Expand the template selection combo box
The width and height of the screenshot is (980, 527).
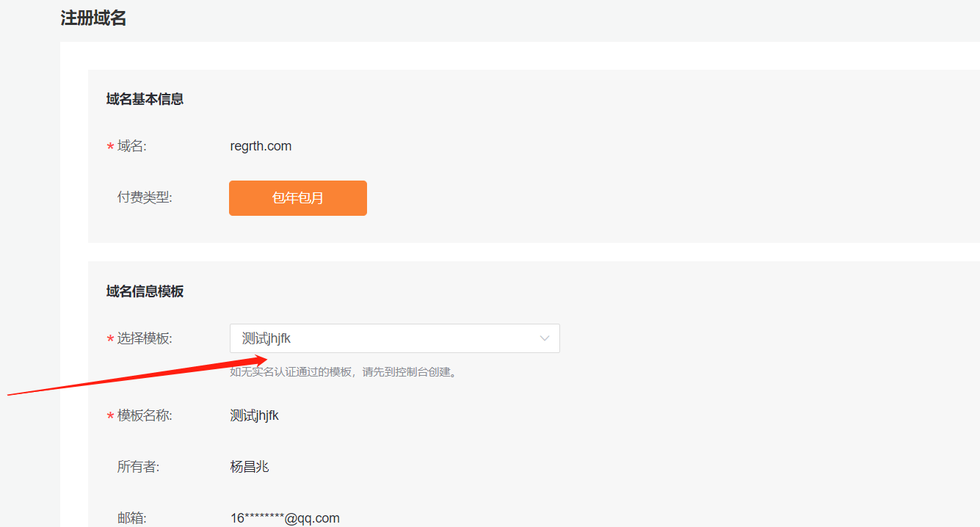[395, 338]
